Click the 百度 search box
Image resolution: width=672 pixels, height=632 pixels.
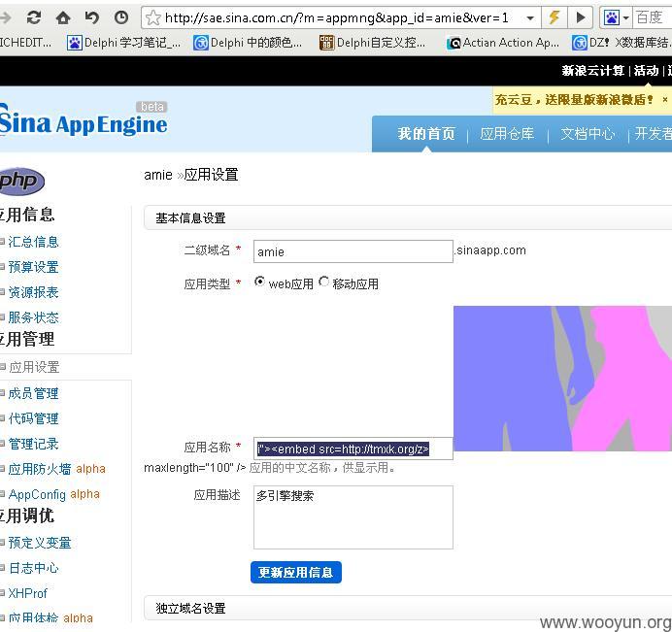click(x=653, y=17)
